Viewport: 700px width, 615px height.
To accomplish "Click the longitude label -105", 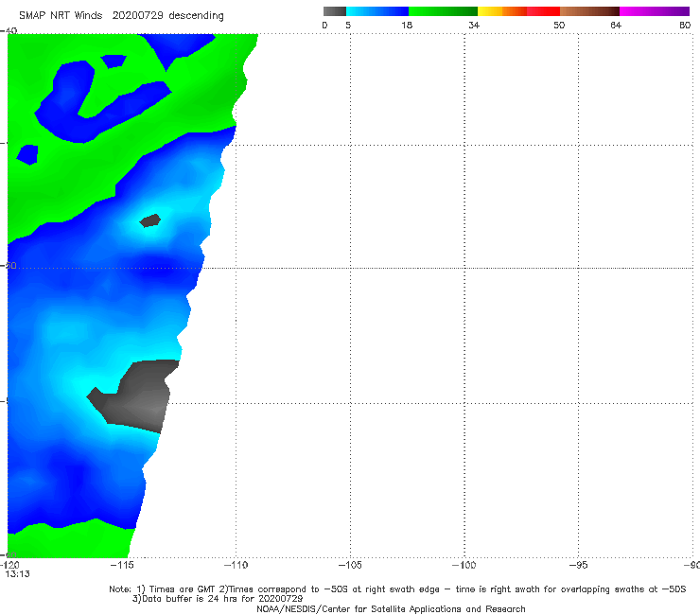I will [x=350, y=565].
